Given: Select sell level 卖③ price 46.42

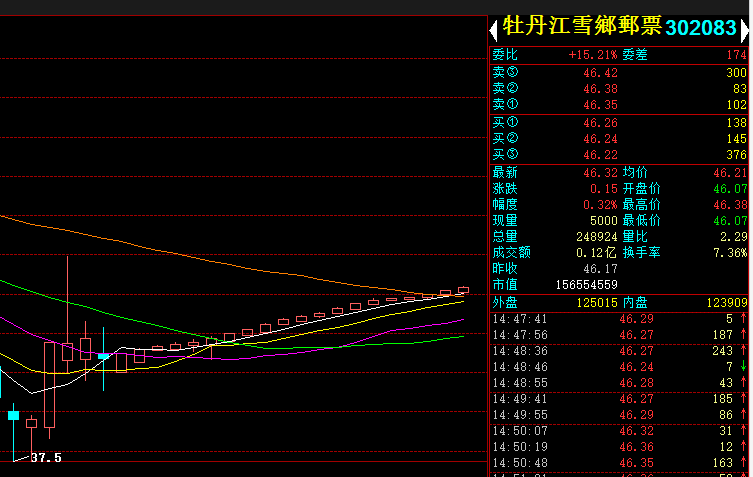Looking at the screenshot, I should 600,73.
